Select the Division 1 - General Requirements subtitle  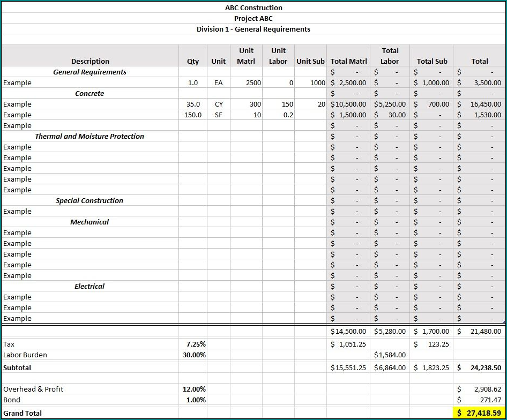click(253, 29)
